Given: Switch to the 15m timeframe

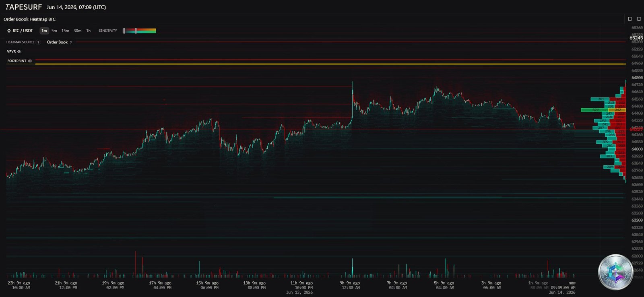Looking at the screenshot, I should point(65,31).
